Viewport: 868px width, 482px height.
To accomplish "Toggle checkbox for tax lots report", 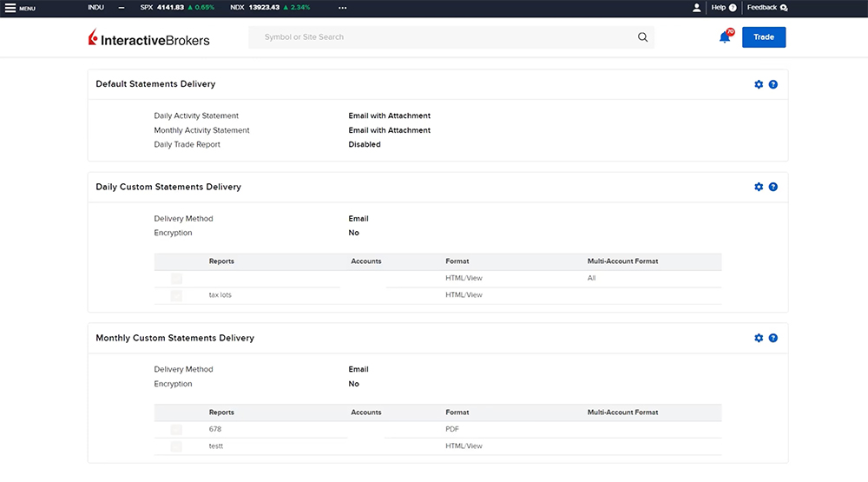I will pyautogui.click(x=176, y=295).
